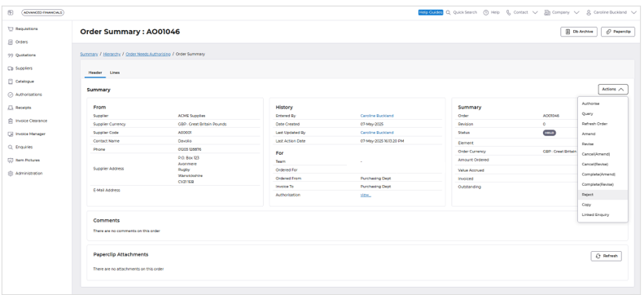The height and width of the screenshot is (295, 644).
Task: Click Purchasing Dept beside Invoice To
Action: tap(375, 187)
